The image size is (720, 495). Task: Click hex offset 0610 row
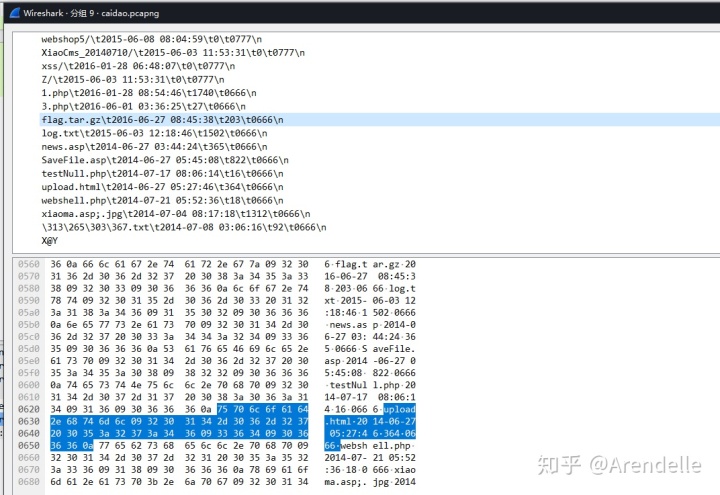[217, 397]
